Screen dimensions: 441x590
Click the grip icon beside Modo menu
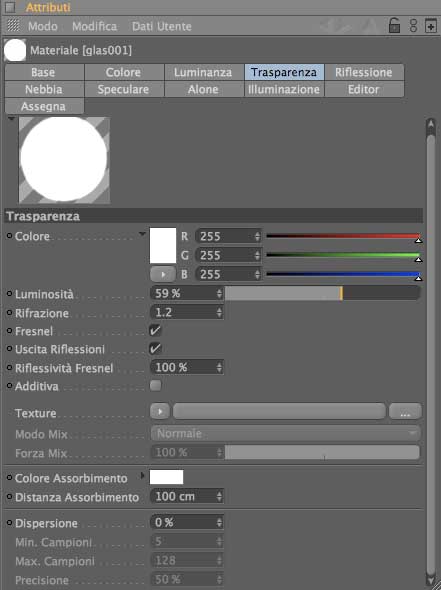(x=13, y=26)
